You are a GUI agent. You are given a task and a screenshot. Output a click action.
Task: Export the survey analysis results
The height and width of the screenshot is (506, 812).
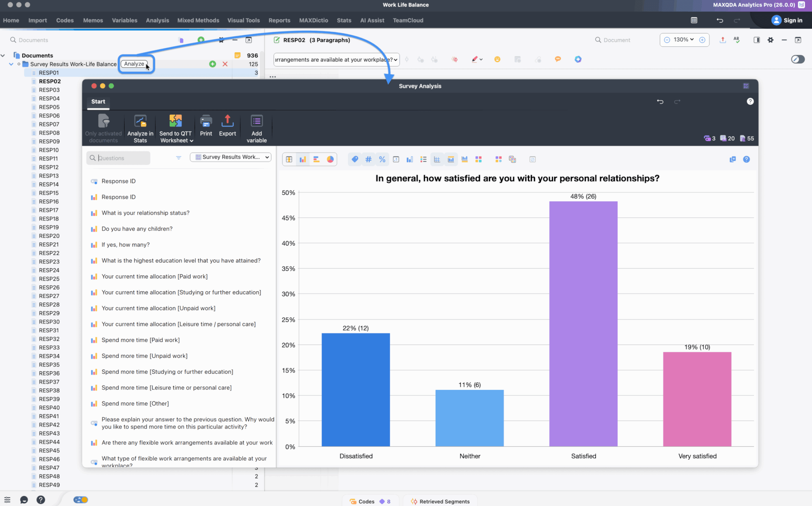[x=227, y=128]
